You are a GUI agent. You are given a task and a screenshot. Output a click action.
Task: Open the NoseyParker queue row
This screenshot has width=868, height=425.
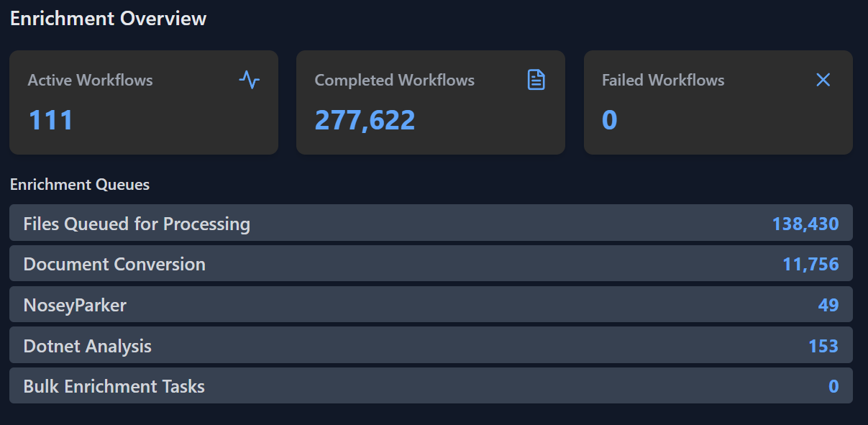[75, 306]
